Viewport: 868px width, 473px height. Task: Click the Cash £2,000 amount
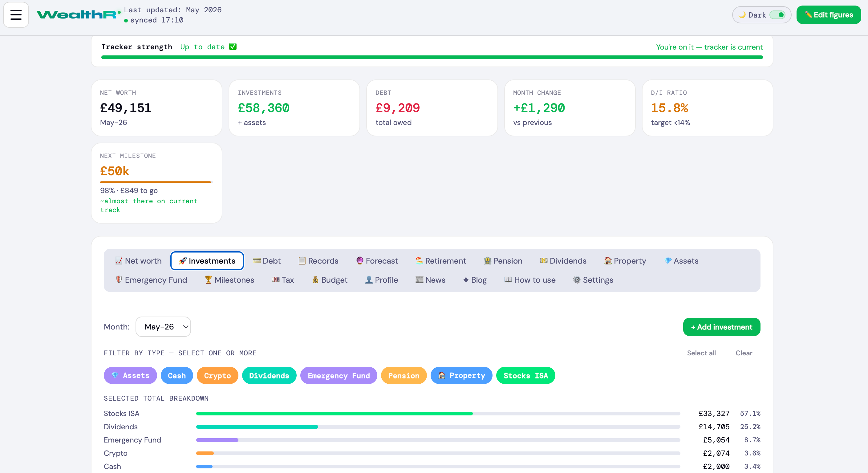tap(716, 466)
